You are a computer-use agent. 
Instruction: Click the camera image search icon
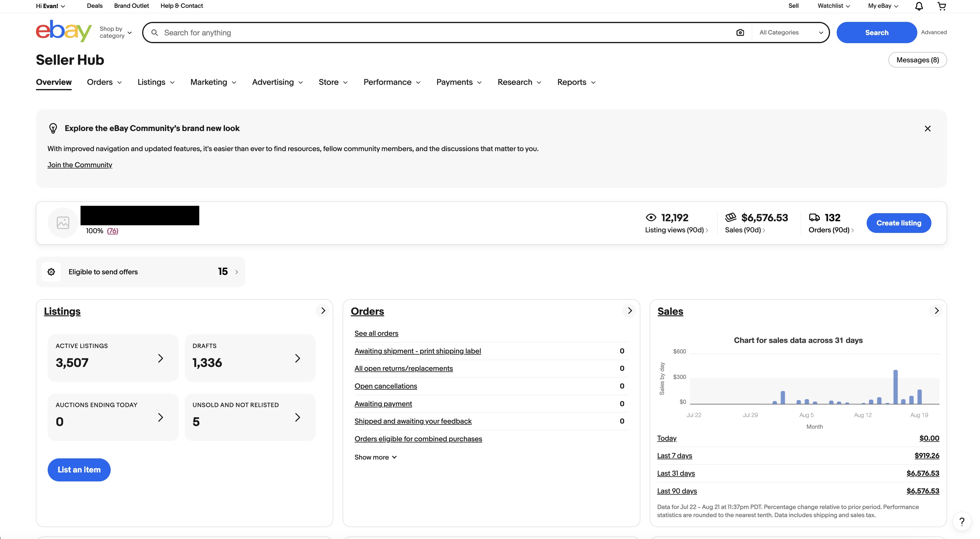pos(740,33)
